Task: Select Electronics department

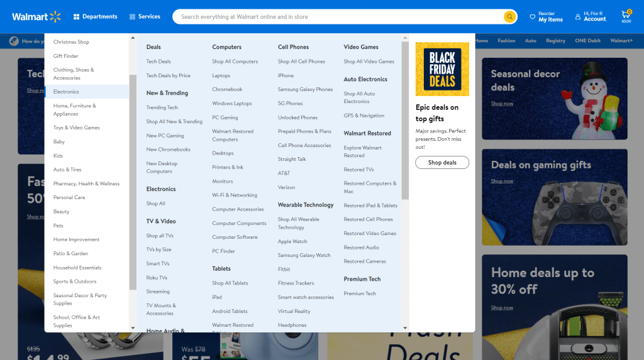Action: pos(87,92)
